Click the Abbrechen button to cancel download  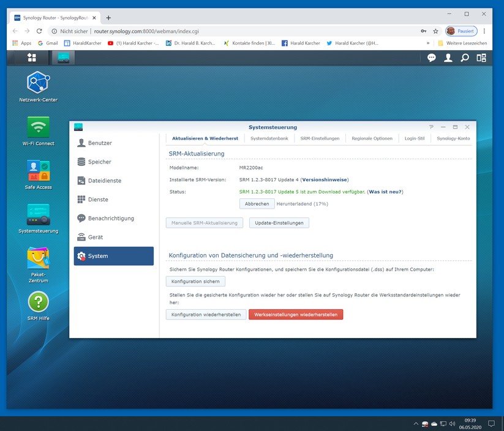pyautogui.click(x=257, y=204)
